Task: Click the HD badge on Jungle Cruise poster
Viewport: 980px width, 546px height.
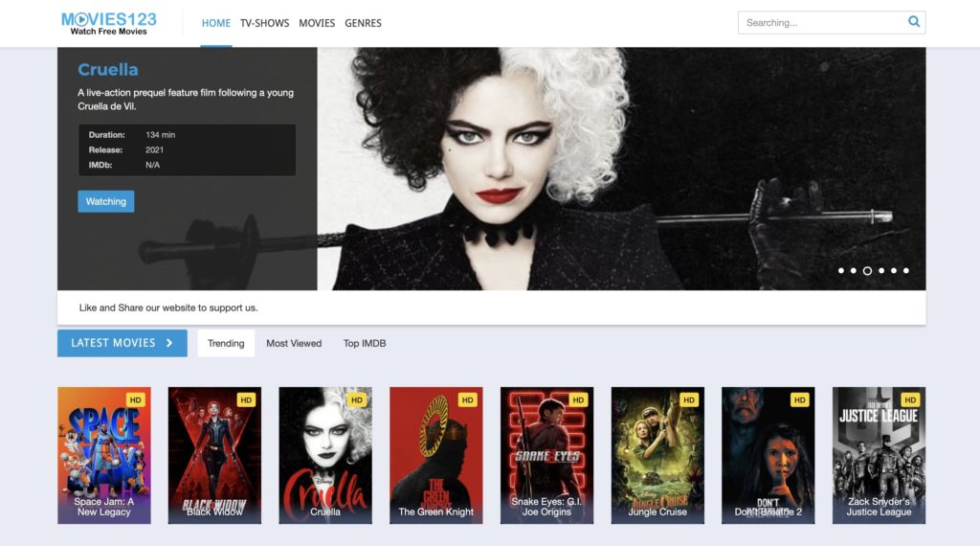Action: [x=689, y=399]
